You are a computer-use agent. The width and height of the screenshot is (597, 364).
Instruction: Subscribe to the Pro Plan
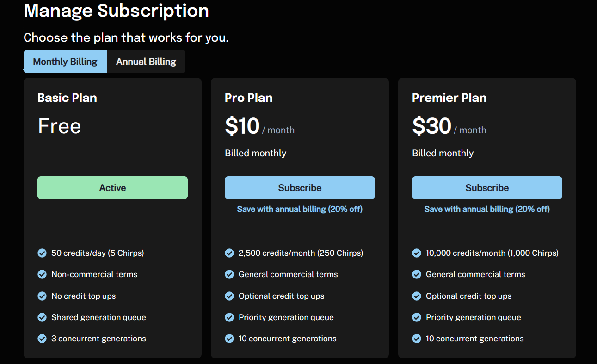point(300,188)
